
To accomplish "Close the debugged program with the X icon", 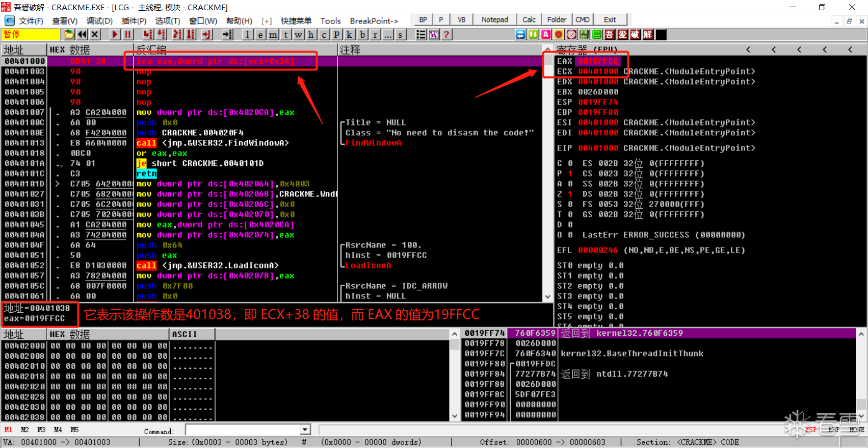I will tap(95, 34).
